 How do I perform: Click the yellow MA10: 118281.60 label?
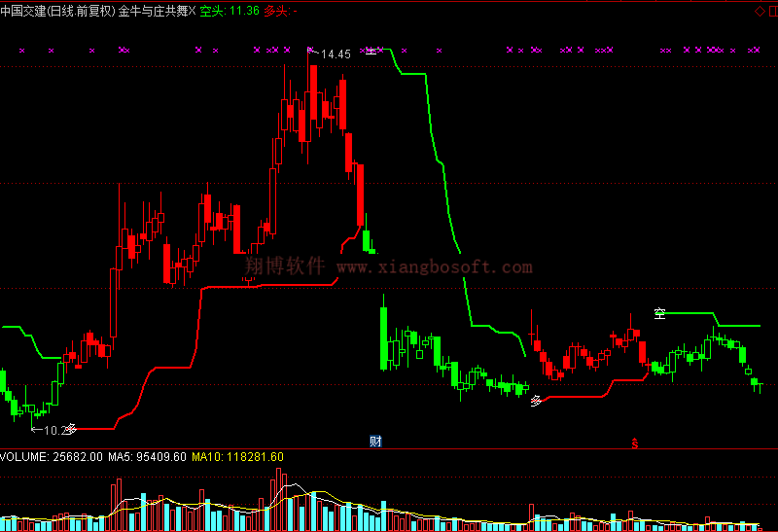click(237, 456)
